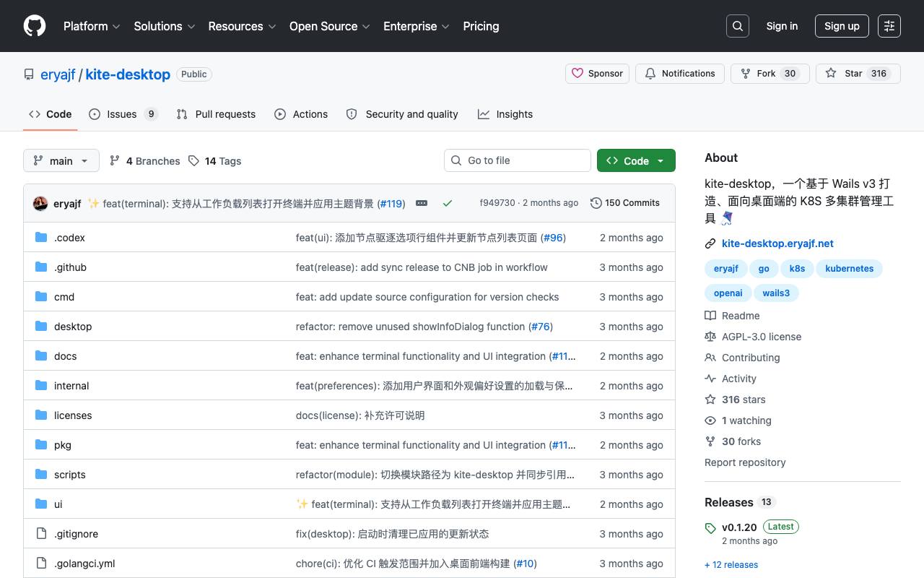The height and width of the screenshot is (578, 924).
Task: Switch to the Actions tab
Action: (301, 114)
